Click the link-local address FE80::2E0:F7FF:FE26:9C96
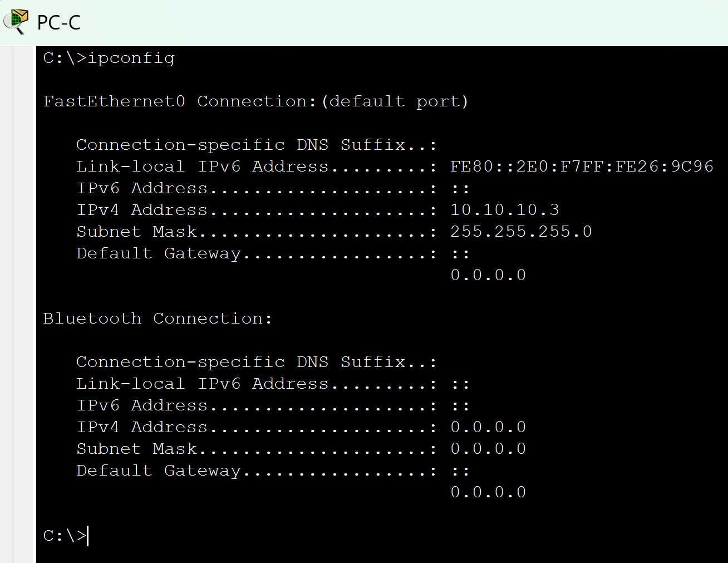 click(582, 167)
